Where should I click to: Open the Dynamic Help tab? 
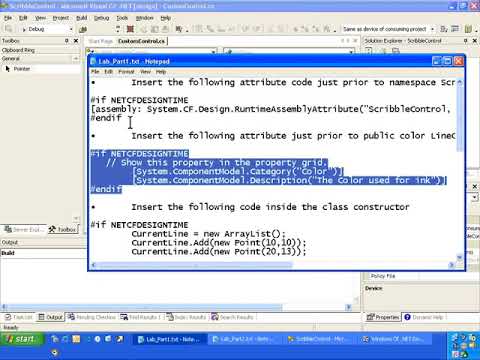424,317
